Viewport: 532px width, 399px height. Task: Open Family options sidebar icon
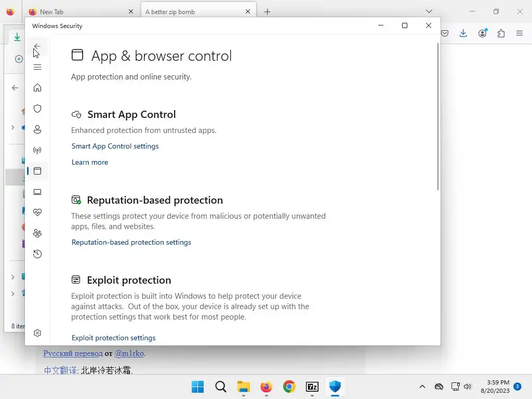(37, 233)
